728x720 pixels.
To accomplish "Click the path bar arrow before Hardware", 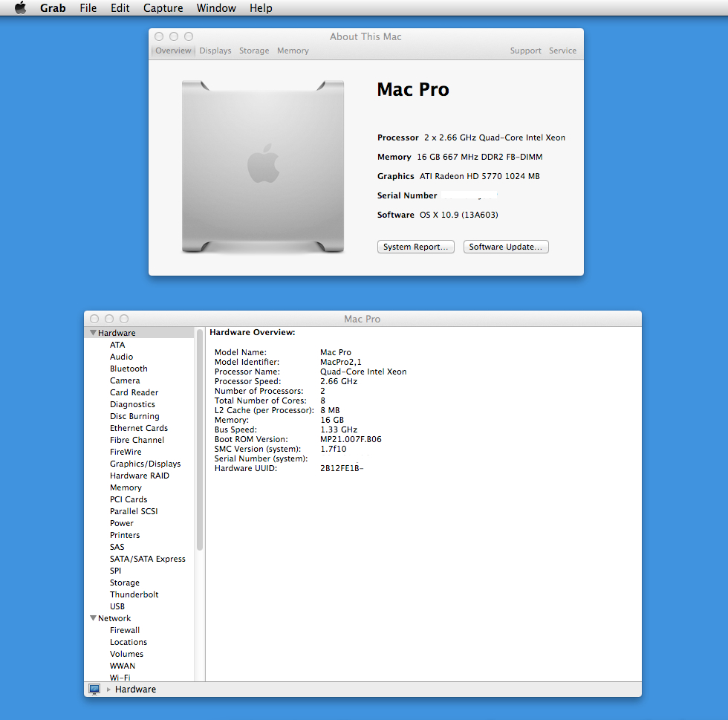I will click(108, 690).
